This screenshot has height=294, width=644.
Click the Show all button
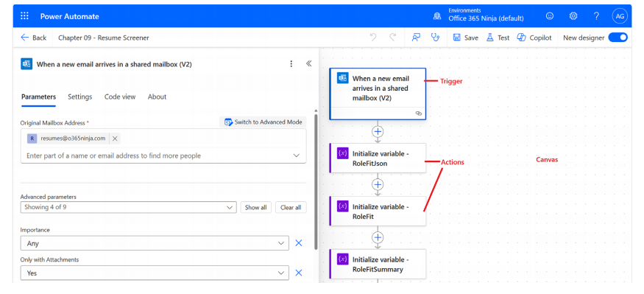256,207
